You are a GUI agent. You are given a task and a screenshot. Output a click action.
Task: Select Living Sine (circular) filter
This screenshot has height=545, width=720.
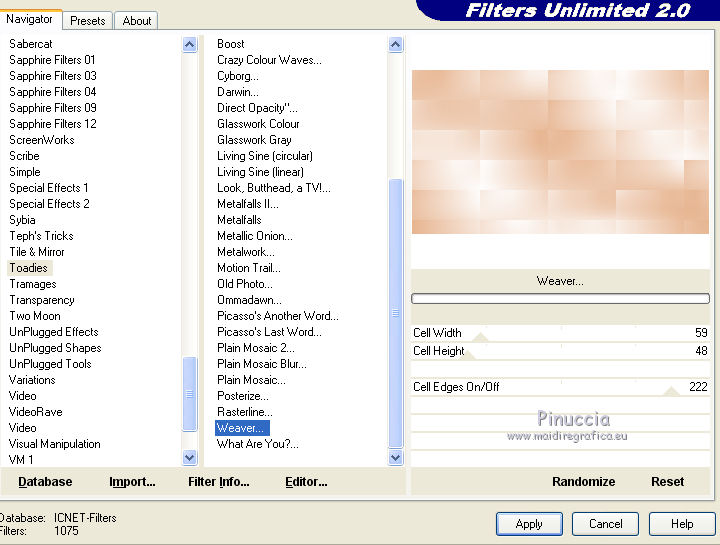(x=264, y=156)
